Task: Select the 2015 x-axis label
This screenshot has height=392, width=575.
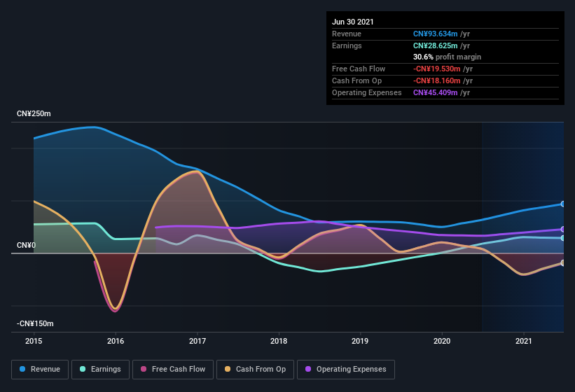Action: 34,341
